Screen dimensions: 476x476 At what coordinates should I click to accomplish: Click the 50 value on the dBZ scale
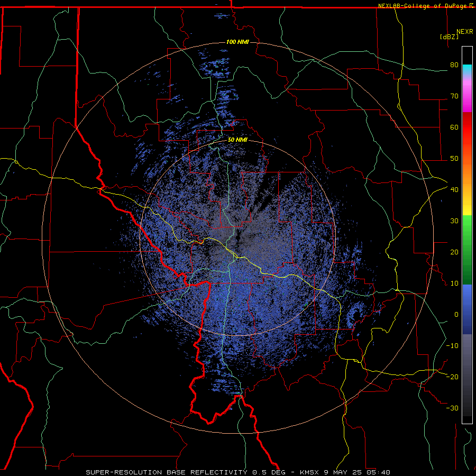click(x=454, y=159)
